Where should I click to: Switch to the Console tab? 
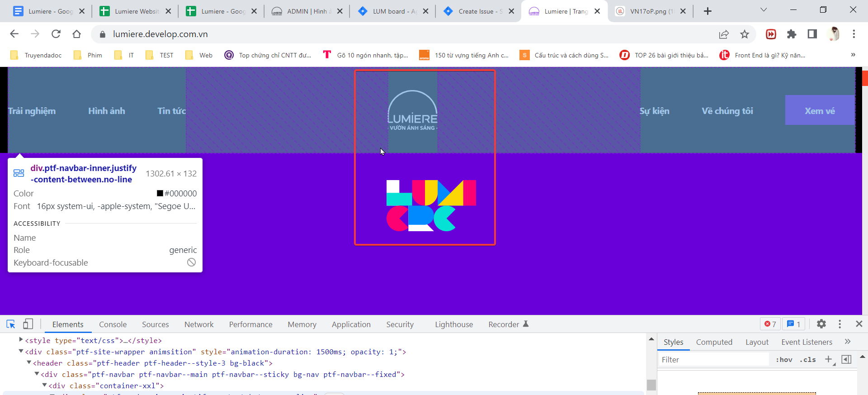coord(113,324)
